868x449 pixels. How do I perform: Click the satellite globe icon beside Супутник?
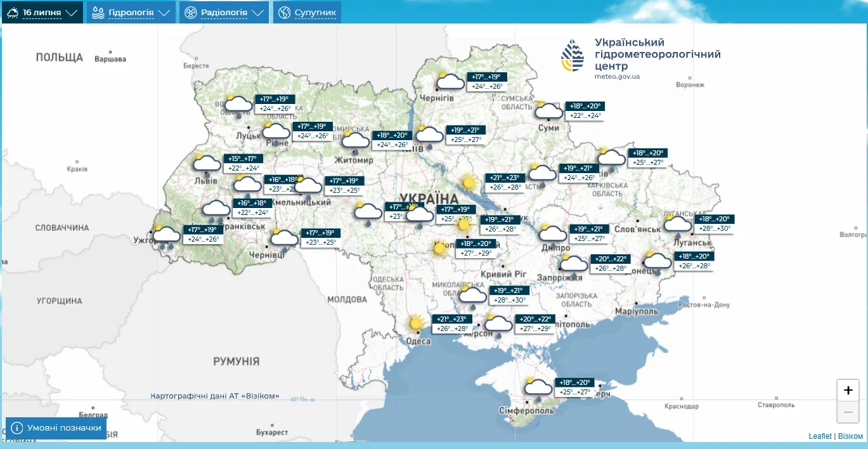tap(285, 12)
